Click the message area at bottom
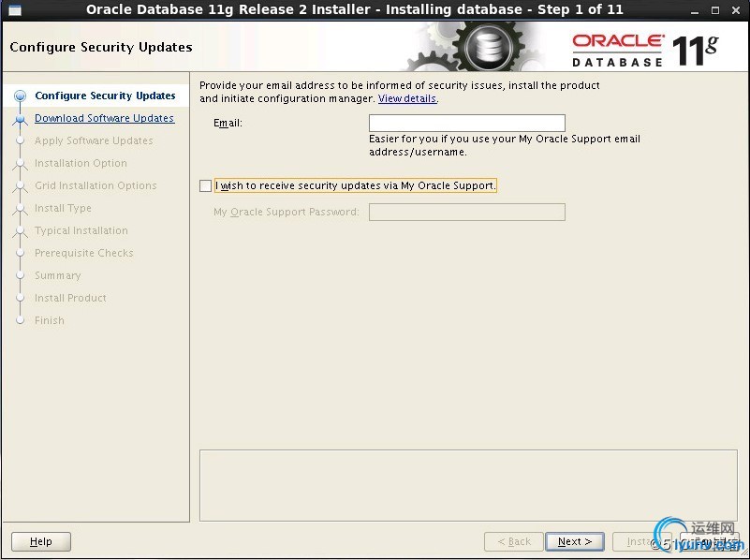Viewport: 750px width, 560px height. click(x=468, y=485)
